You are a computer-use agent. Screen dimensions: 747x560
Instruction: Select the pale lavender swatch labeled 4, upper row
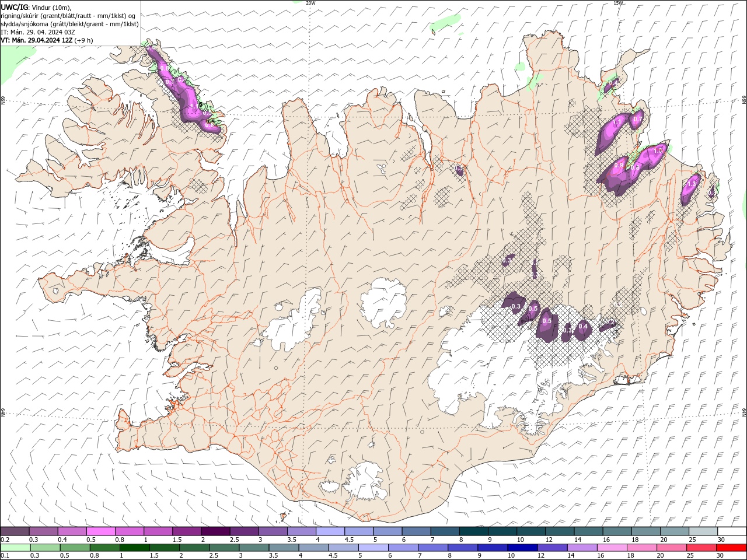coord(330,531)
